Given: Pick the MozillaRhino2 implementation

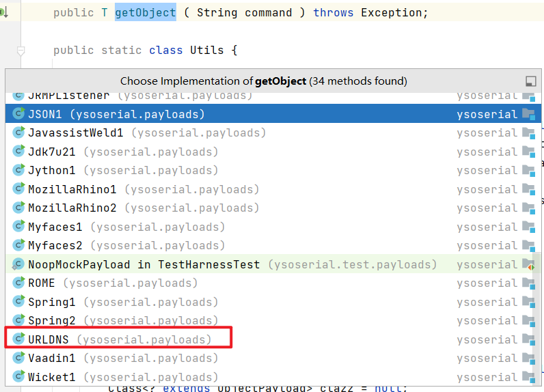Looking at the screenshot, I should tap(72, 208).
